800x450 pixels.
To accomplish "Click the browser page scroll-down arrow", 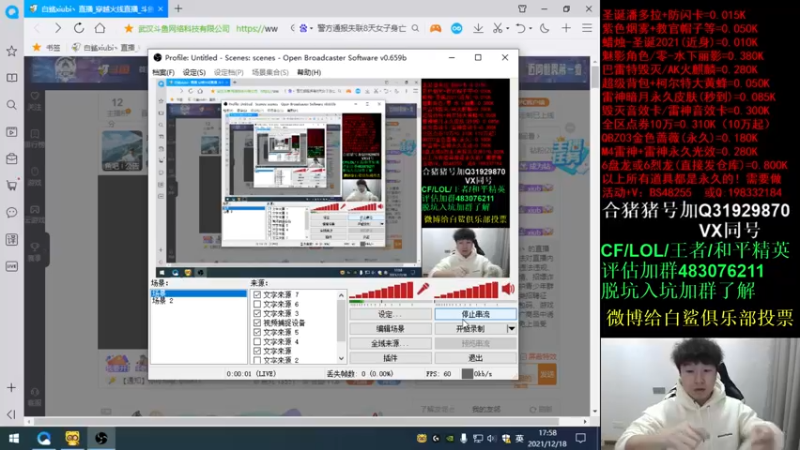I will click(x=595, y=411).
